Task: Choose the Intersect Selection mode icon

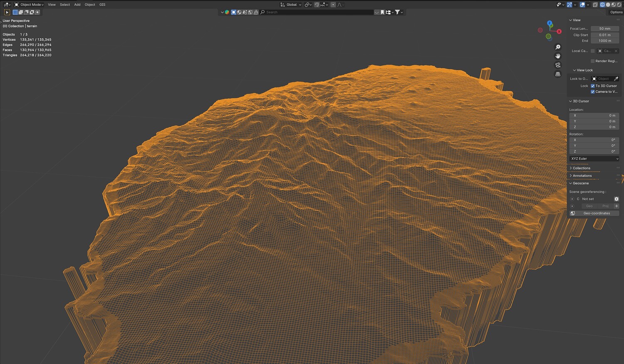Action: click(x=37, y=12)
